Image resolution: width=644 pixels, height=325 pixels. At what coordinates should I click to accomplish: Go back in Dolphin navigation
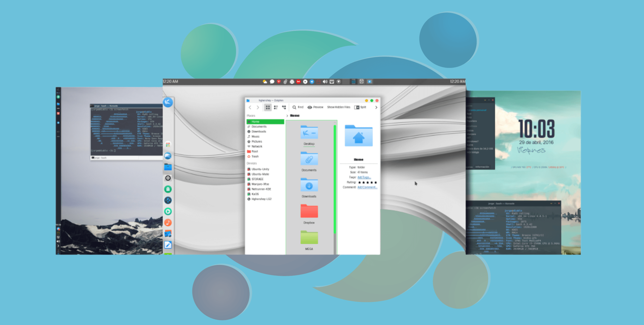pos(250,107)
